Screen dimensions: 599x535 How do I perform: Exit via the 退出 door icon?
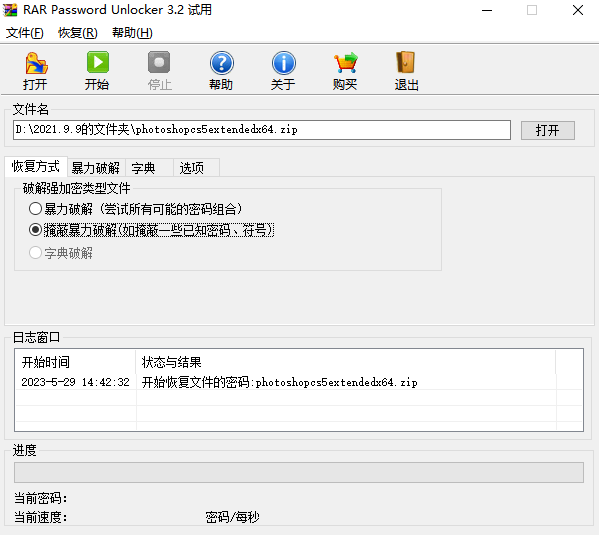(405, 62)
